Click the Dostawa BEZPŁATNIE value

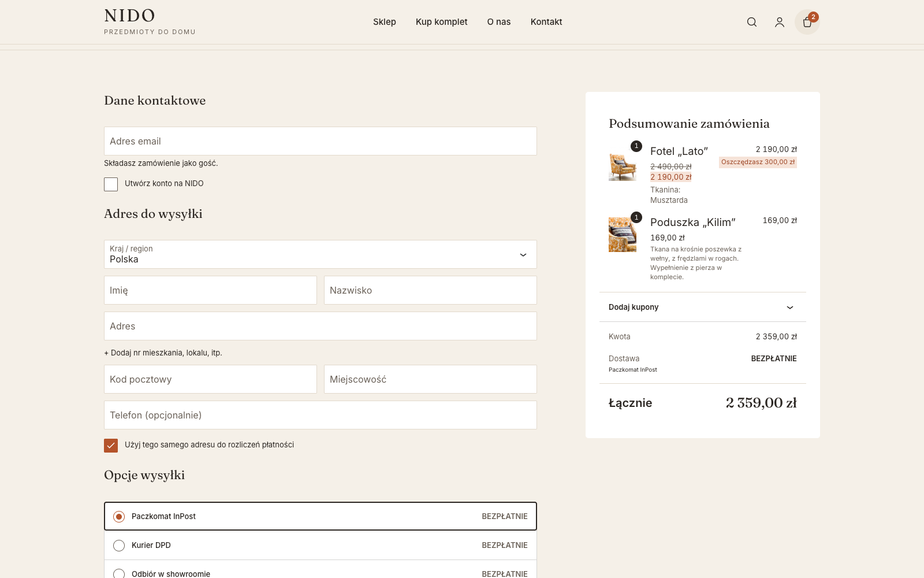[x=774, y=358]
